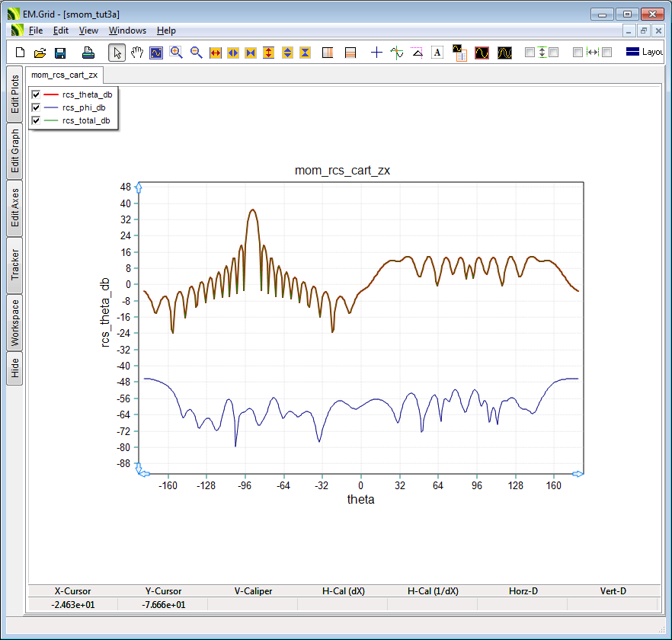
Task: Select the hand pan tool
Action: point(137,53)
